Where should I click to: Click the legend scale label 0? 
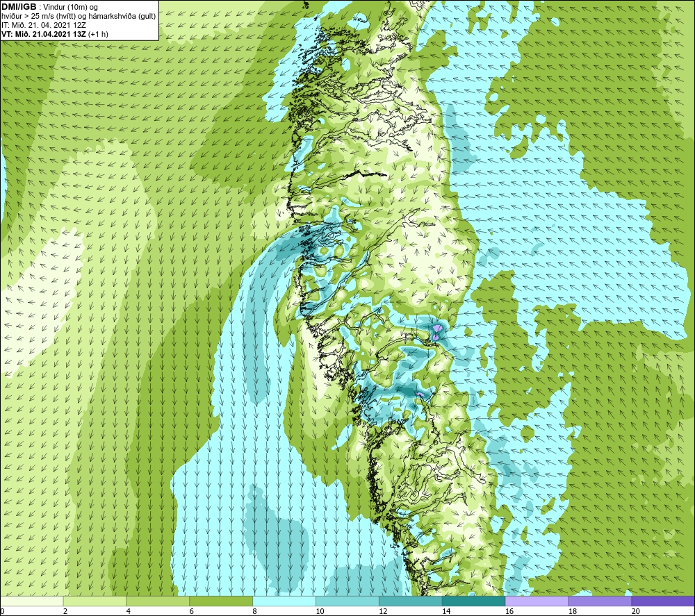coord(2,611)
